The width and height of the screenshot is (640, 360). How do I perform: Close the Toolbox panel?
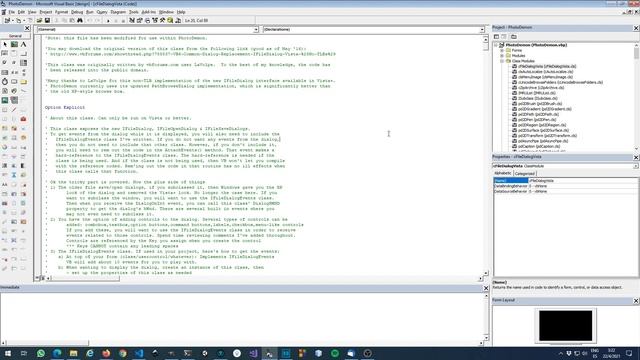tap(27, 28)
